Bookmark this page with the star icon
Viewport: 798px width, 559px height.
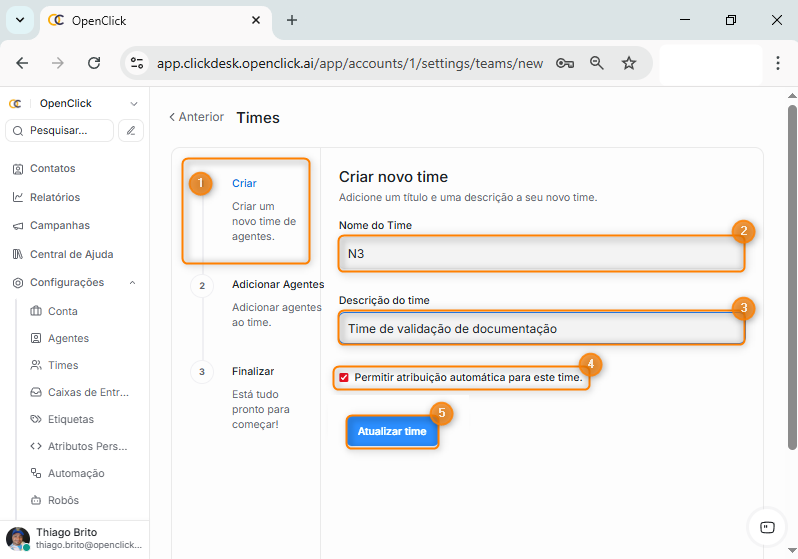[629, 63]
